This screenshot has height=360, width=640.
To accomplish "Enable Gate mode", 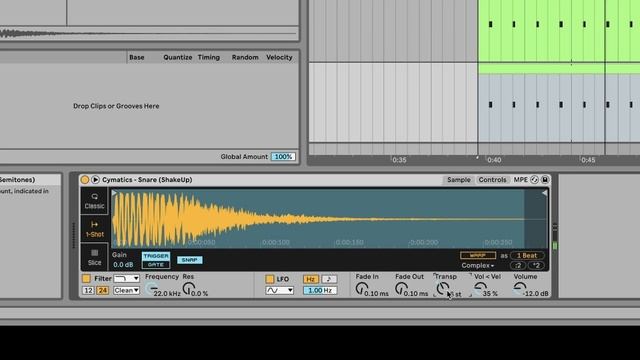I will [156, 264].
